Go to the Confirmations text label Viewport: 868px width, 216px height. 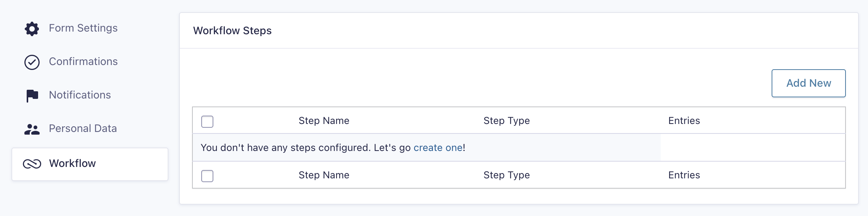click(x=83, y=62)
